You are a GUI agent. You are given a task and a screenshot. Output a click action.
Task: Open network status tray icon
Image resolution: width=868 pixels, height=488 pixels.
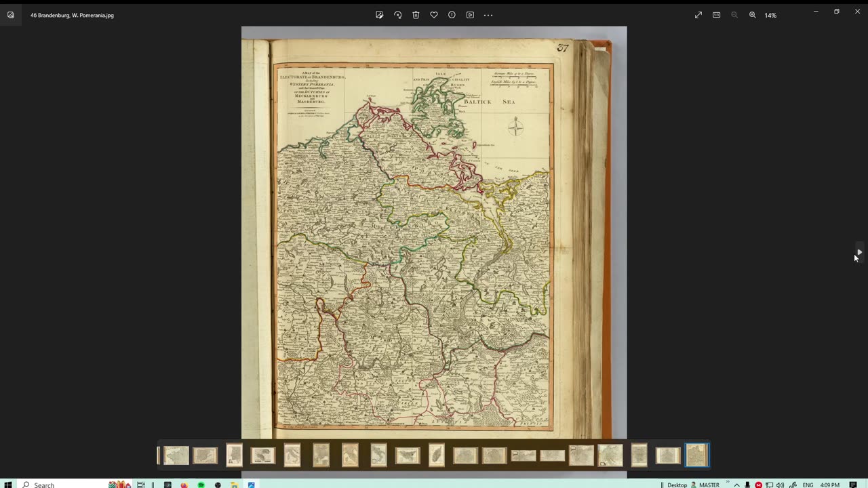(769, 485)
